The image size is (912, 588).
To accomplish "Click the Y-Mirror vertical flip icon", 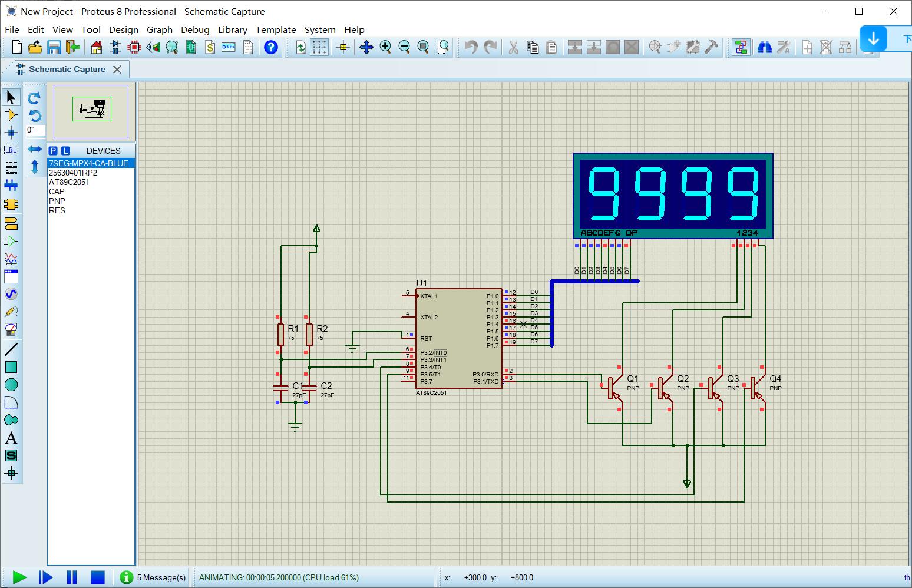I will [x=35, y=167].
